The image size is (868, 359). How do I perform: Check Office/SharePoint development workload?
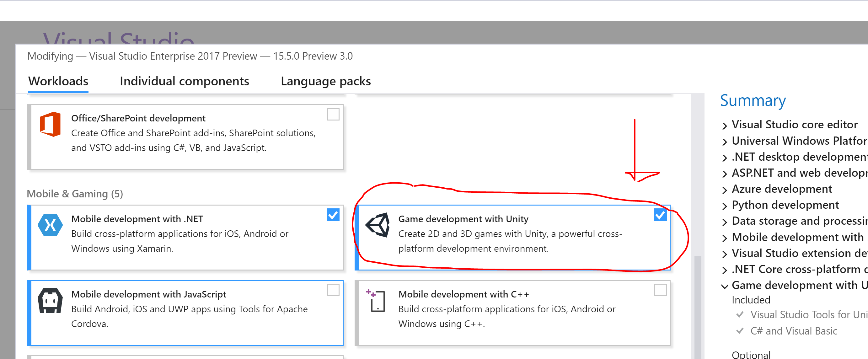point(333,114)
